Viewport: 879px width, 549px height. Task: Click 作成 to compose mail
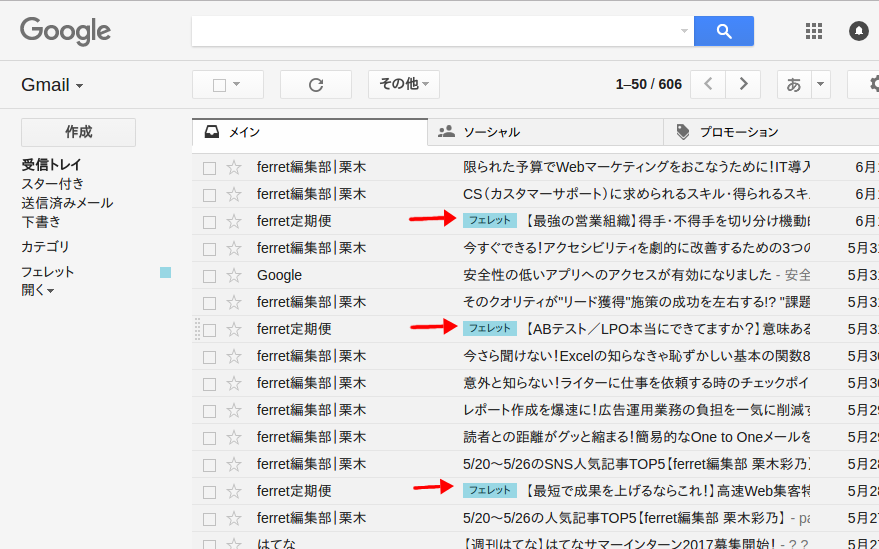(78, 132)
